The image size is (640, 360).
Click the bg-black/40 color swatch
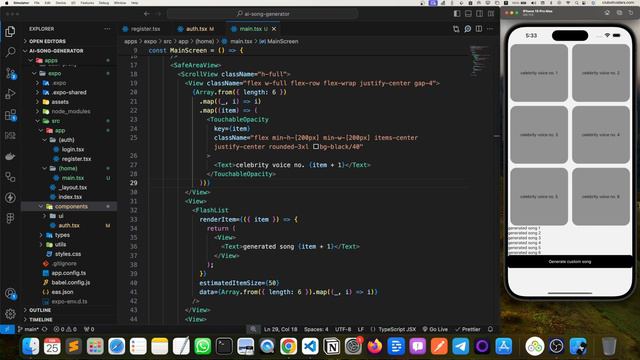pyautogui.click(x=316, y=147)
